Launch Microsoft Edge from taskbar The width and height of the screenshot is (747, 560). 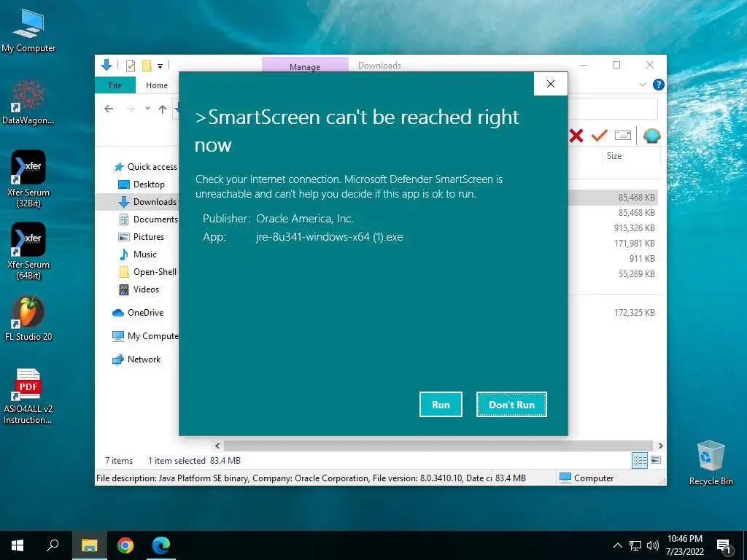(x=161, y=545)
